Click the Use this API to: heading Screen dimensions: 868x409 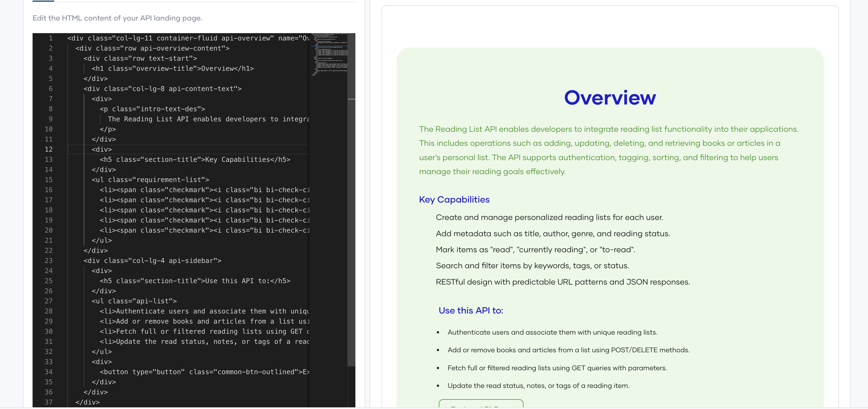[470, 311]
